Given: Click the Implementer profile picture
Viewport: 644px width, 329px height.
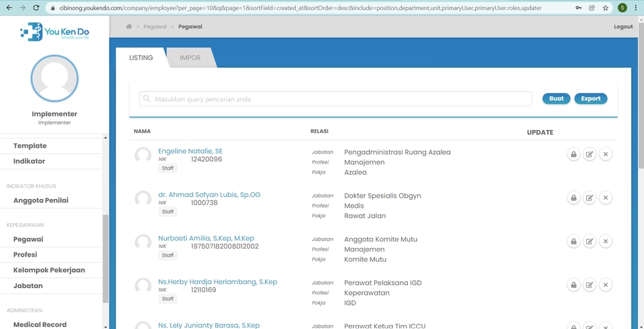Looking at the screenshot, I should [54, 78].
